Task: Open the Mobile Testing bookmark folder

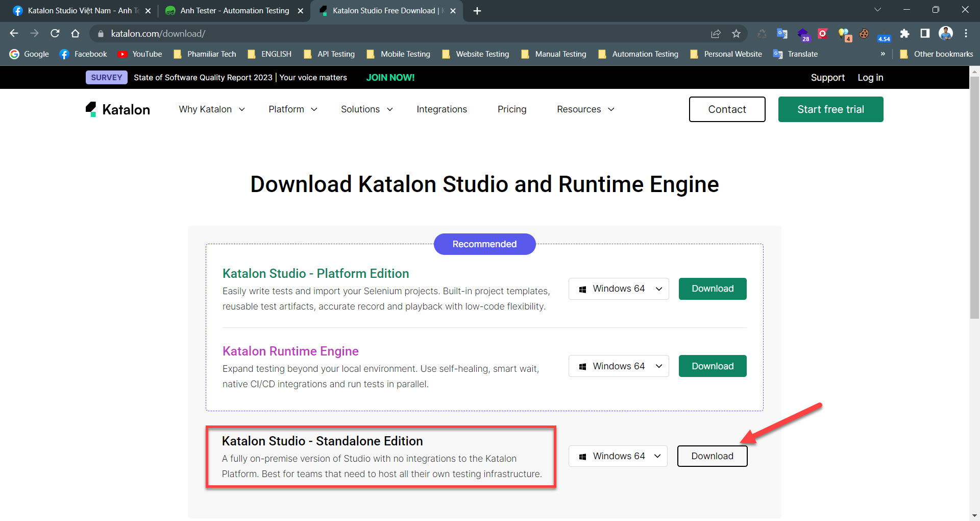Action: (x=399, y=54)
